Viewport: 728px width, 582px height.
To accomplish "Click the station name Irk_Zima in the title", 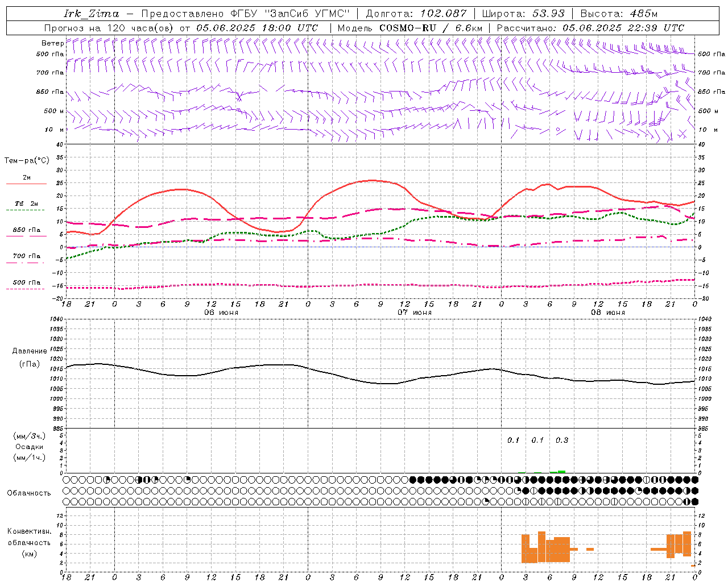I will point(92,14).
